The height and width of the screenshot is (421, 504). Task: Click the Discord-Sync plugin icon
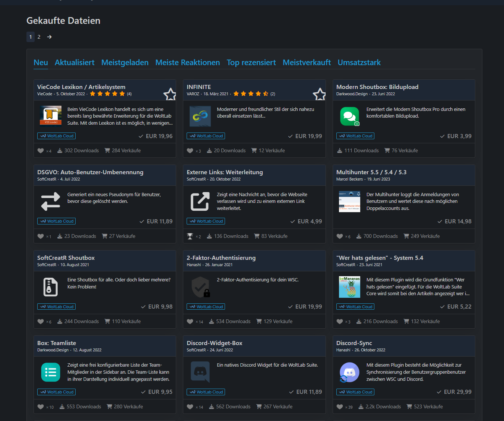point(349,372)
